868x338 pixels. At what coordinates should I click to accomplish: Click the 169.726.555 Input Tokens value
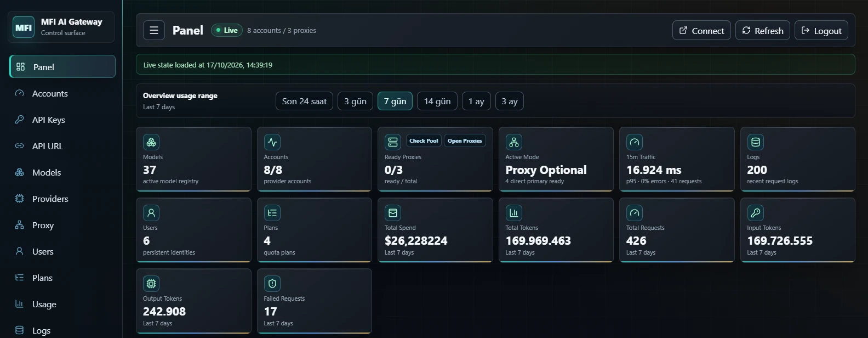click(x=780, y=241)
